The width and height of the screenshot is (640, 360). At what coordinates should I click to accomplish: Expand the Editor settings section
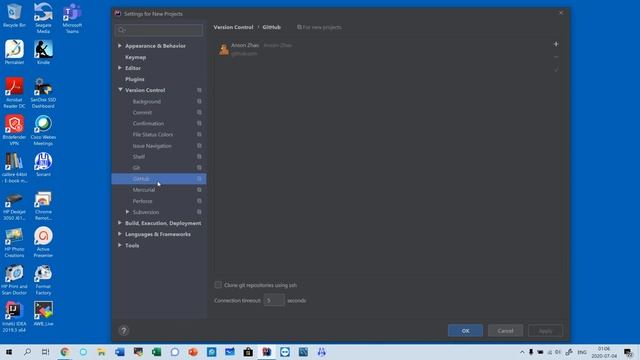point(120,68)
